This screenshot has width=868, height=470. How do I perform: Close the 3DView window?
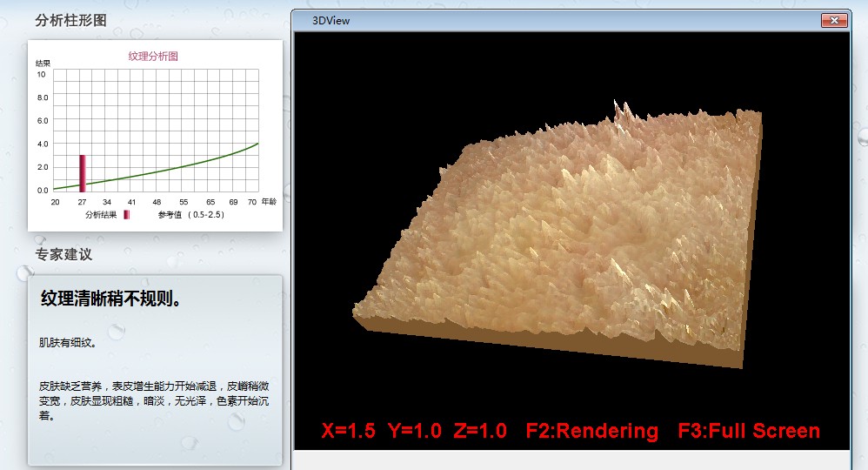(834, 21)
